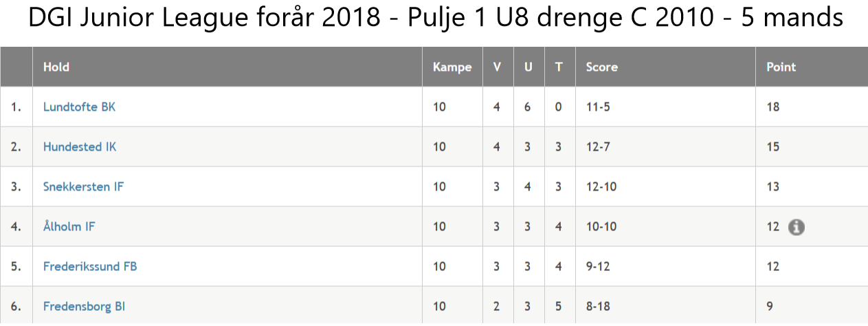Click the Point column header
Viewport: 868px width, 326px height.
781,67
